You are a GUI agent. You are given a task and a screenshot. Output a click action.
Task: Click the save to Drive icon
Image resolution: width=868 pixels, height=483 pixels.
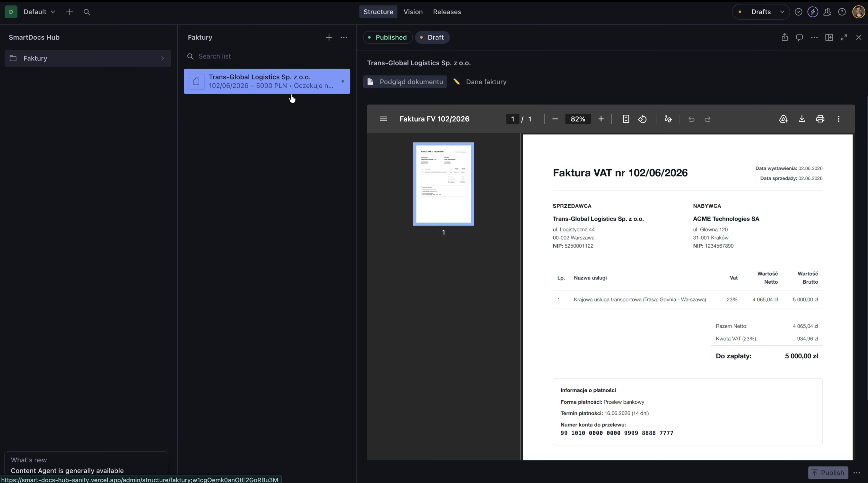(783, 119)
